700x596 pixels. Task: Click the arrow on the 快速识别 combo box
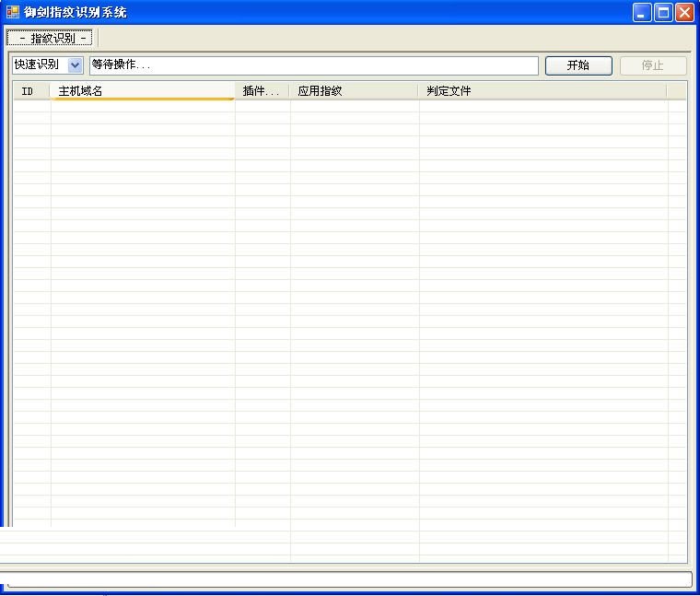(x=76, y=65)
